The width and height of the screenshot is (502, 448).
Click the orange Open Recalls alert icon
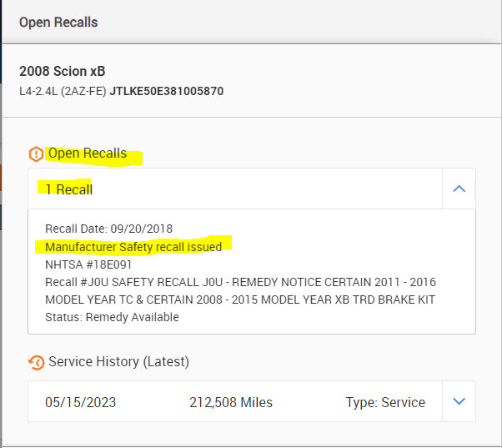[35, 154]
